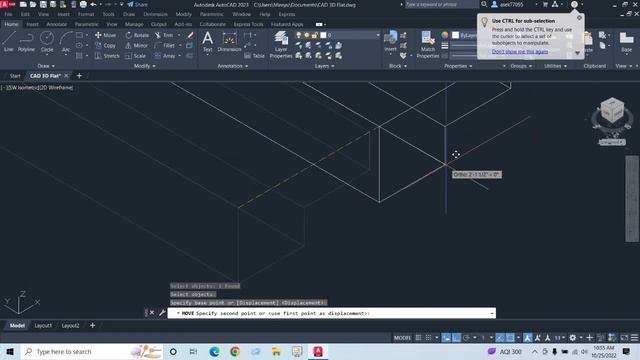Click the Copy command
Image resolution: width=640 pixels, height=360 pixels.
(x=106, y=45)
